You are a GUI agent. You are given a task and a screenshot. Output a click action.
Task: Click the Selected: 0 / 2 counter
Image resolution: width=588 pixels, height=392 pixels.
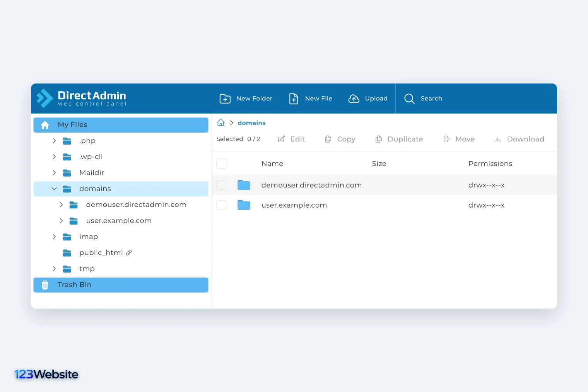pos(238,139)
